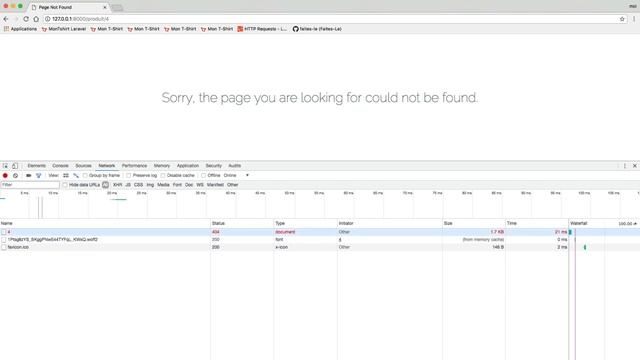The width and height of the screenshot is (640, 360).
Task: Filter requests by XHR
Action: click(118, 185)
